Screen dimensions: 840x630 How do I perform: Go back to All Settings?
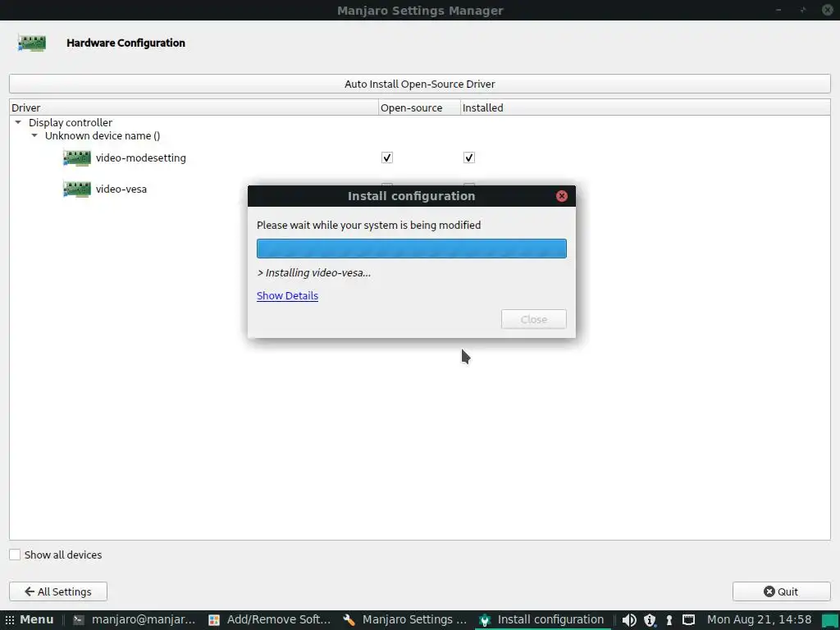coord(58,591)
